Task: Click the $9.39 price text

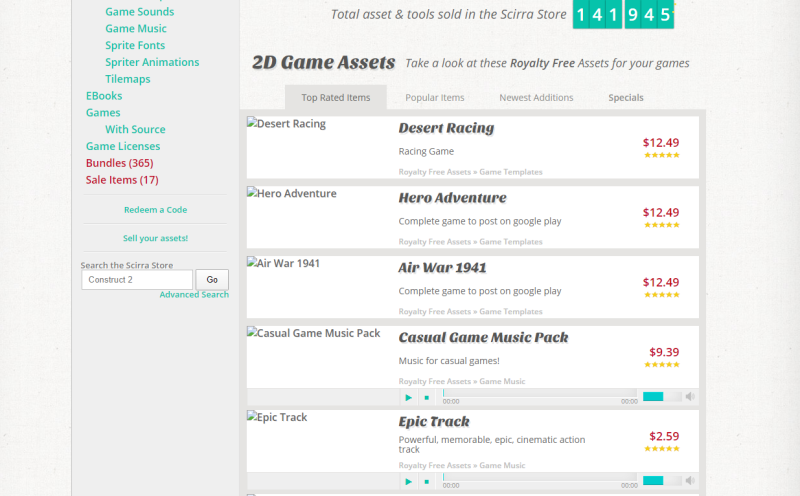Action: pyautogui.click(x=664, y=352)
